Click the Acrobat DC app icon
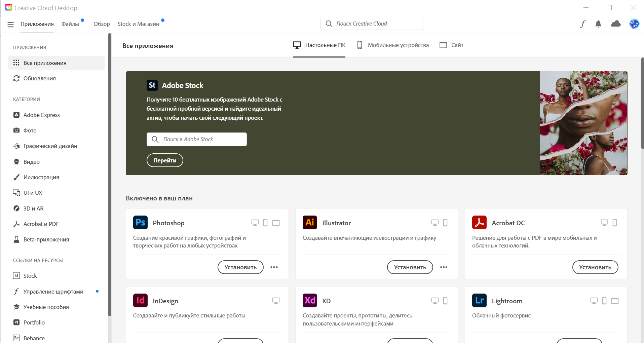The width and height of the screenshot is (644, 343). tap(479, 223)
